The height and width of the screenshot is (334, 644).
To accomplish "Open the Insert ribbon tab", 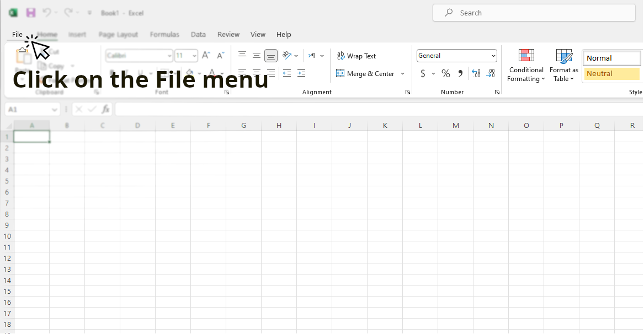I will coord(77,35).
